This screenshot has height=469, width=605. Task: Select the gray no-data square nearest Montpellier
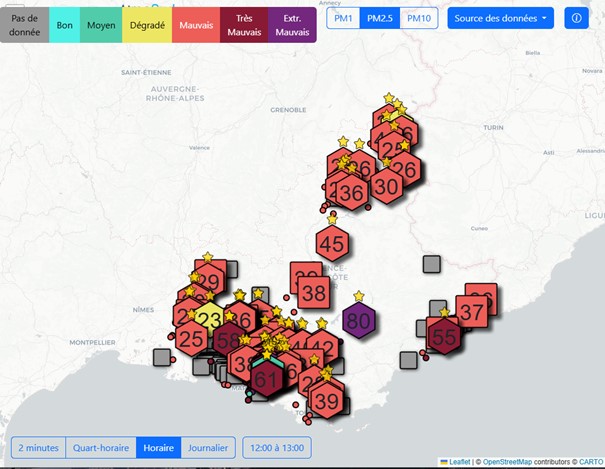(x=162, y=357)
